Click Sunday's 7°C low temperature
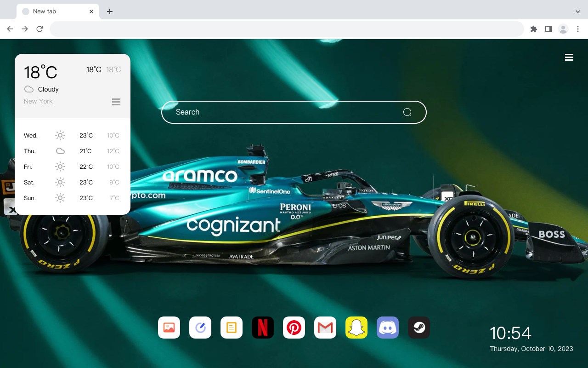Image resolution: width=588 pixels, height=368 pixels. tap(114, 198)
